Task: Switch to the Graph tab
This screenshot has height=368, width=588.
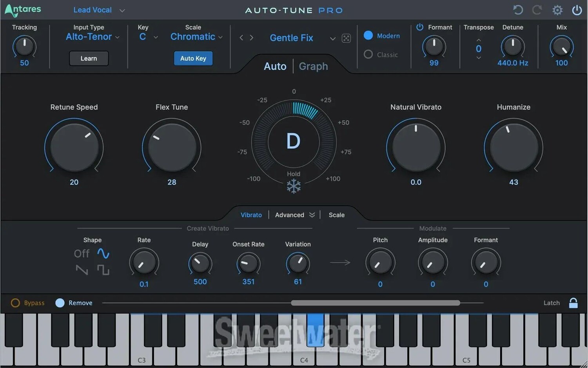Action: coord(313,66)
